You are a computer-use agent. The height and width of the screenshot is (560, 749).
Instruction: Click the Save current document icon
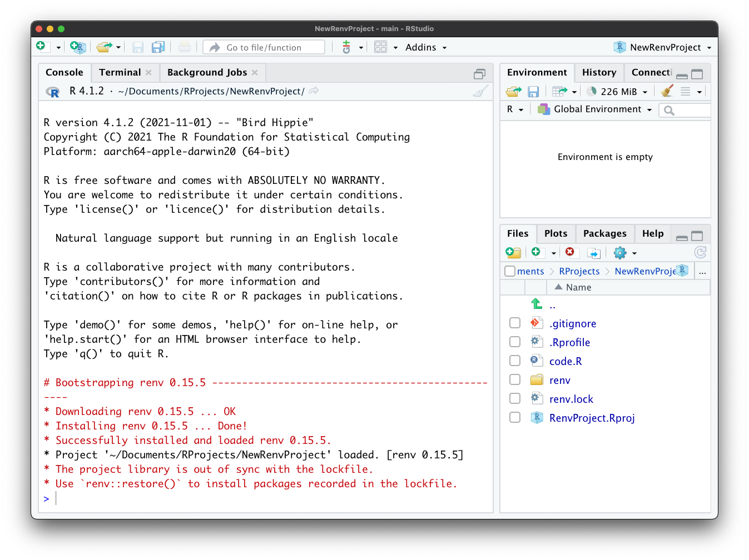(138, 47)
